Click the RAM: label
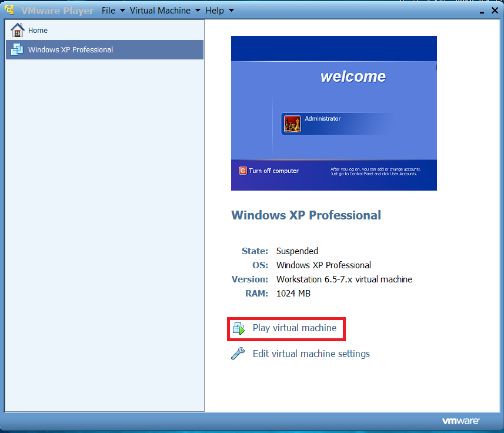504x433 pixels. pyautogui.click(x=256, y=294)
